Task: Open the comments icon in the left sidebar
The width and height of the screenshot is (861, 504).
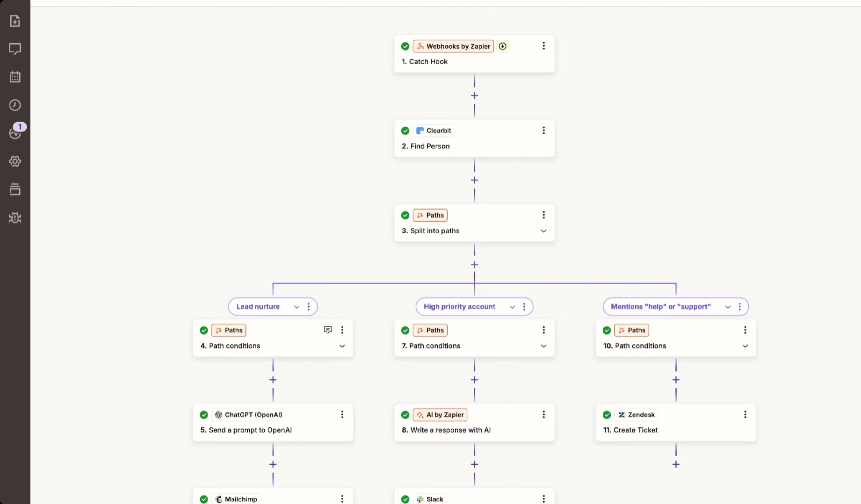Action: pos(15,49)
